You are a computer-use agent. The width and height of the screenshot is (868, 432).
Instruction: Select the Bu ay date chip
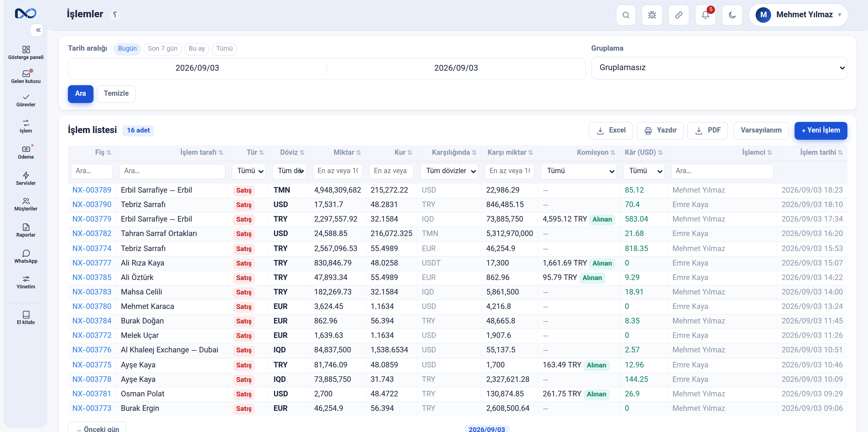(197, 48)
